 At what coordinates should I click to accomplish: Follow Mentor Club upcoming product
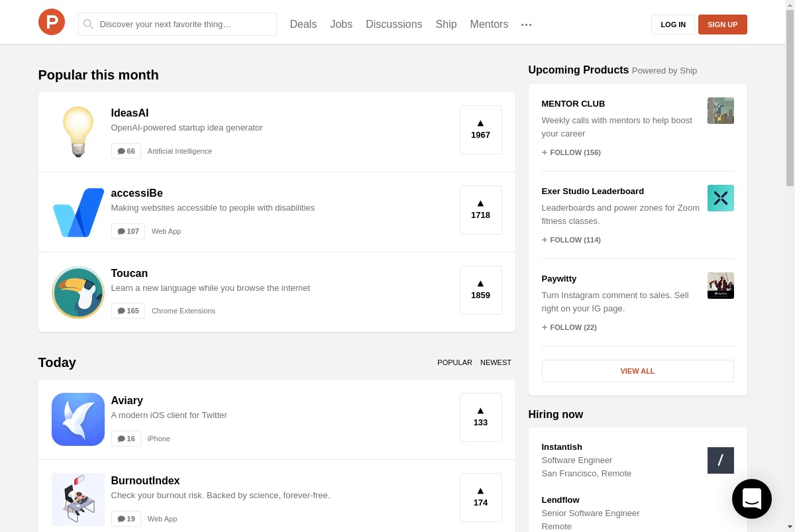(571, 152)
